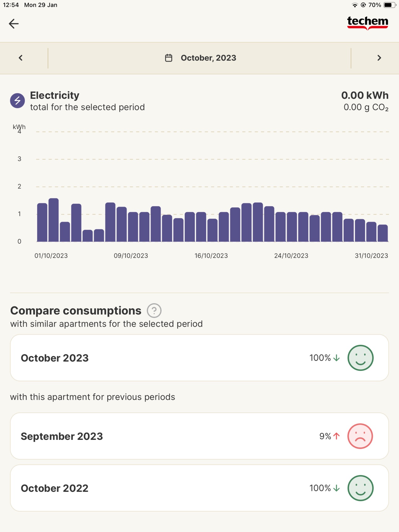Go to the previous month chevron
This screenshot has width=399, height=532.
(21, 58)
